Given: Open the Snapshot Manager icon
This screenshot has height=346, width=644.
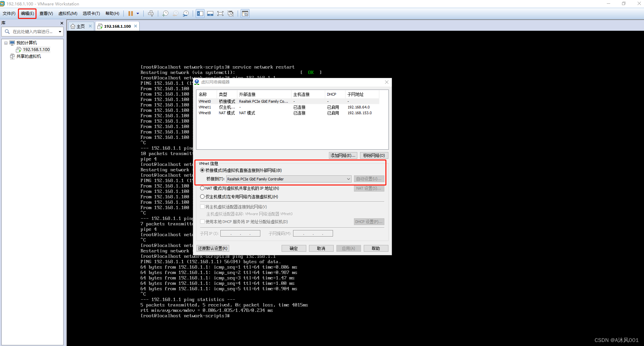Looking at the screenshot, I should click(186, 14).
